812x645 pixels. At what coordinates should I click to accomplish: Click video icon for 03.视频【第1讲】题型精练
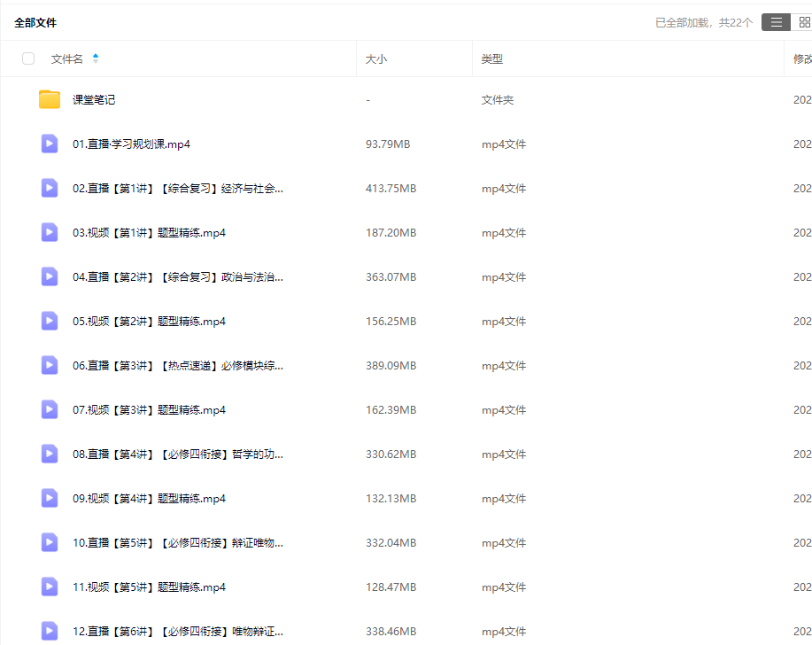(50, 232)
